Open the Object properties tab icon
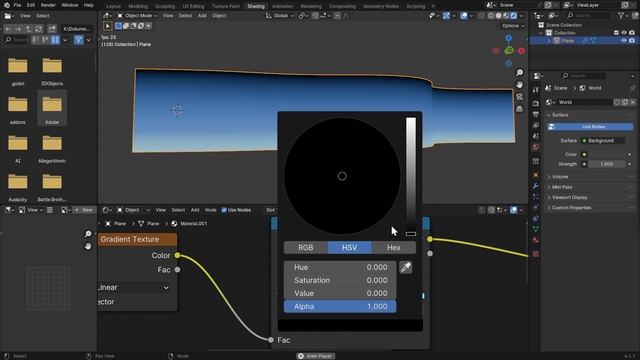640x360 pixels. tap(536, 175)
